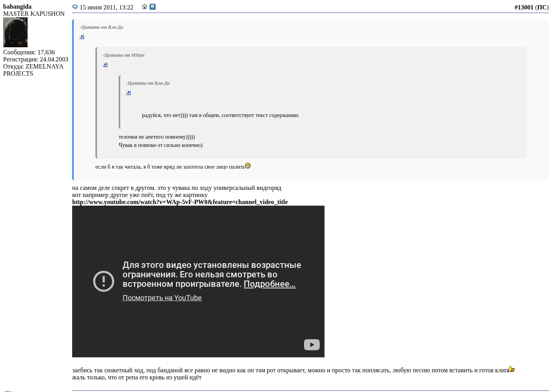Click the speech bubble icon beside post date
Image resolution: width=552 pixels, height=392 pixels.
pos(75,7)
